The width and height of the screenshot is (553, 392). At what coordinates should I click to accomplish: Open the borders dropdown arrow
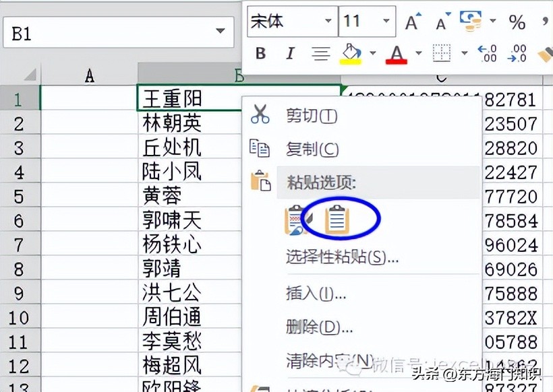click(464, 53)
